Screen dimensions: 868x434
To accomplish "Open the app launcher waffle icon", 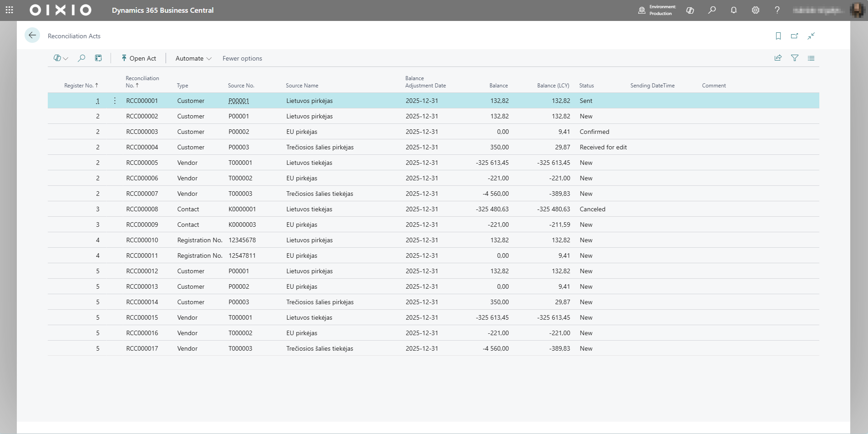I will click(9, 10).
